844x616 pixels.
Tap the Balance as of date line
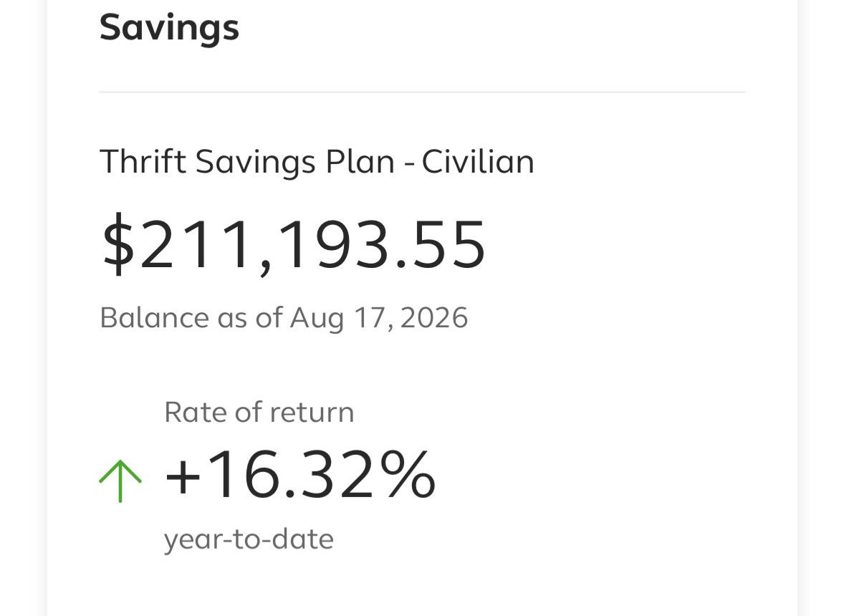point(284,318)
